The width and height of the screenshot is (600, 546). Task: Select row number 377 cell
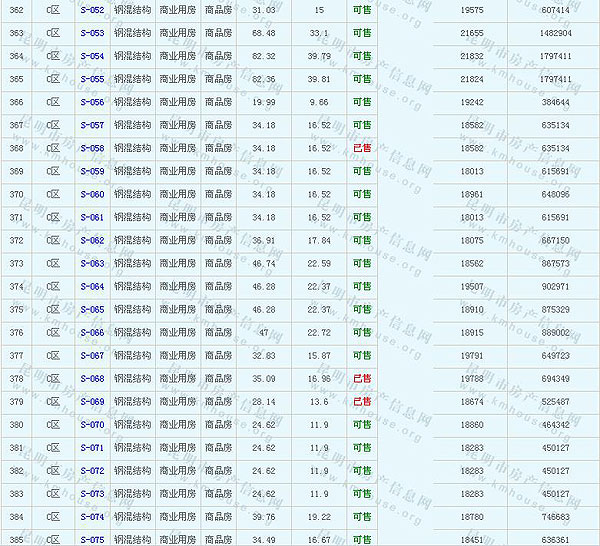[16, 356]
